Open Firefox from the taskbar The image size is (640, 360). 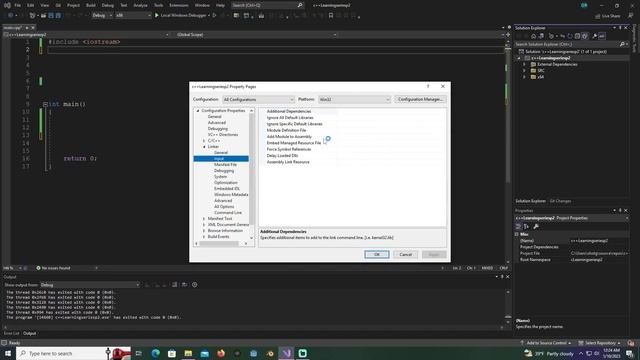[221, 353]
